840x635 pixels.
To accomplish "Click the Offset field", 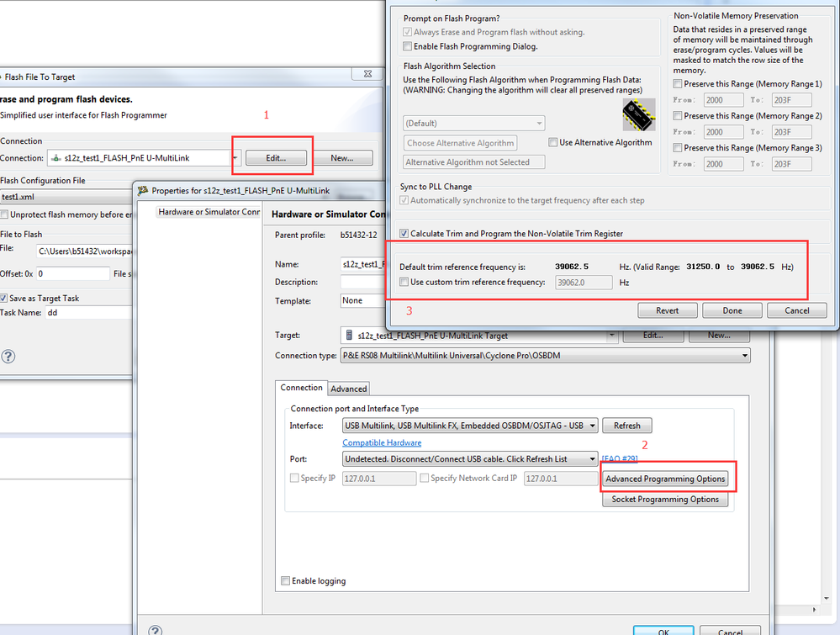I will coord(73,274).
